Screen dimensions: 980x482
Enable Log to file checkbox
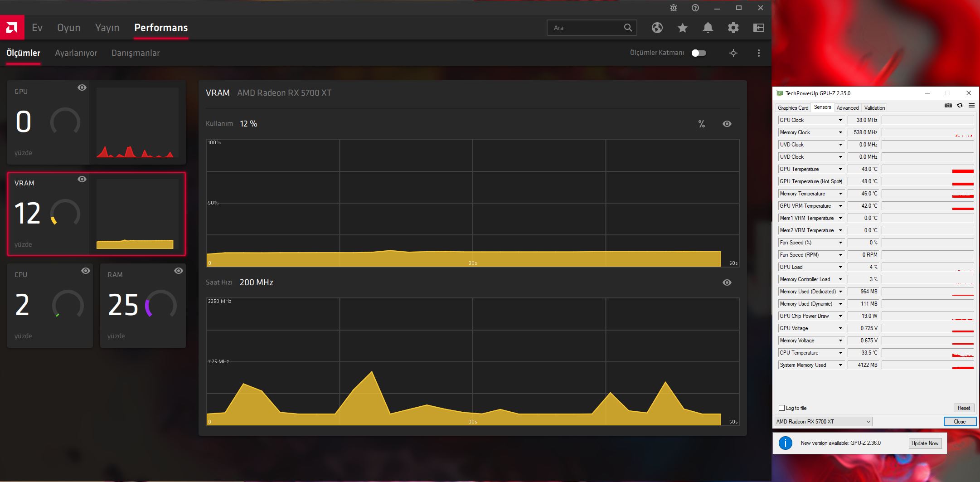(x=781, y=408)
